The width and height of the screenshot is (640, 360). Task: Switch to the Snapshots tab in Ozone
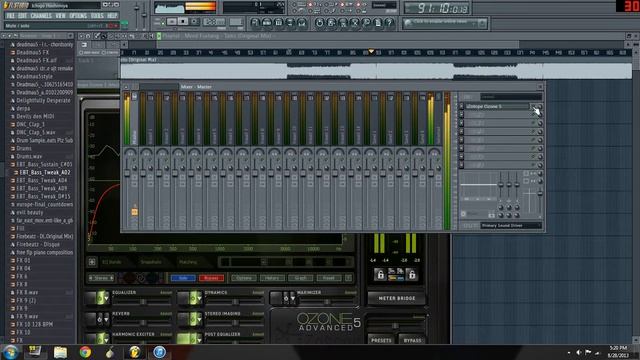[151, 262]
